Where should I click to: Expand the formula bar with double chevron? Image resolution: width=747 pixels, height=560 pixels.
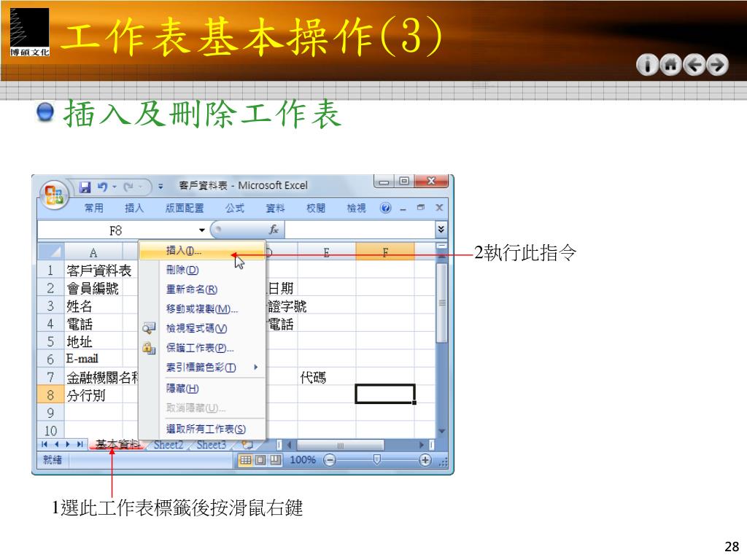[x=441, y=229]
